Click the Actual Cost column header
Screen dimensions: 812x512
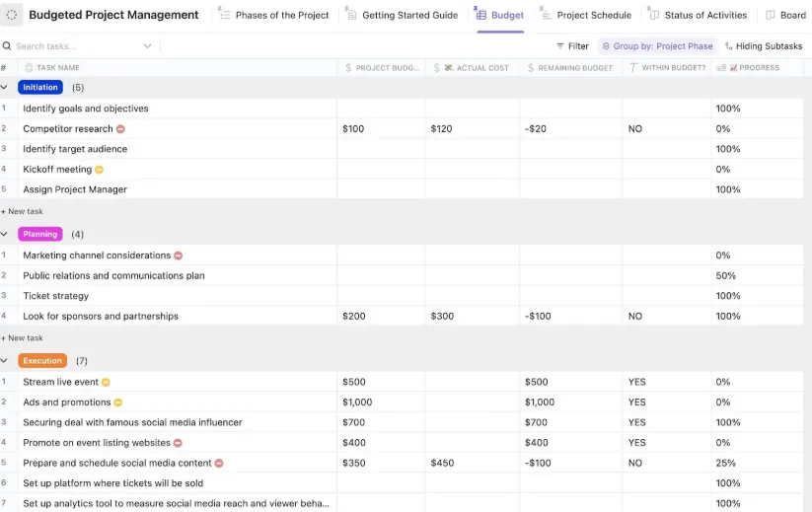pos(472,68)
